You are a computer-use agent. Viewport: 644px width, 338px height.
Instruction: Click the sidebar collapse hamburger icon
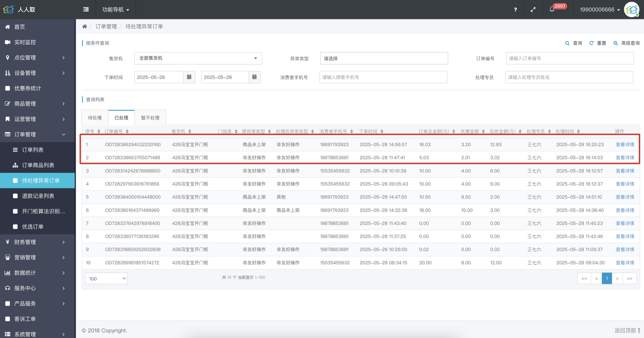(x=86, y=9)
